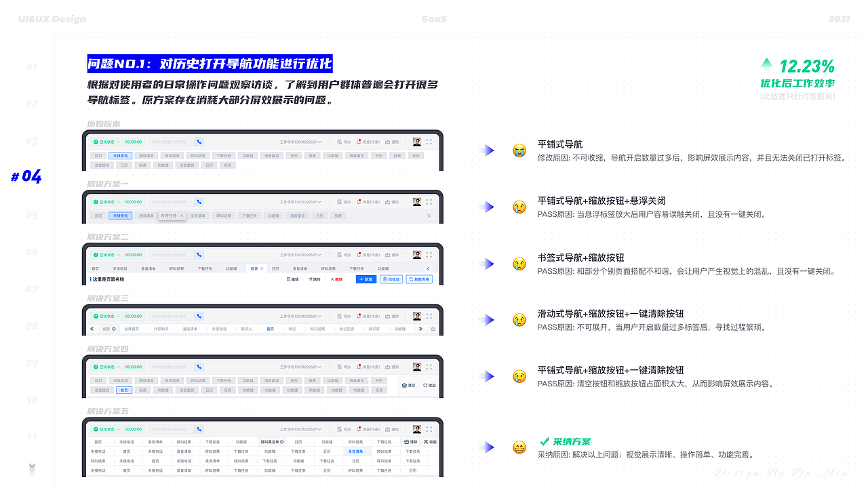Click the clear-all icon in solution three
Screen dimensions: 868x488
[x=432, y=329]
